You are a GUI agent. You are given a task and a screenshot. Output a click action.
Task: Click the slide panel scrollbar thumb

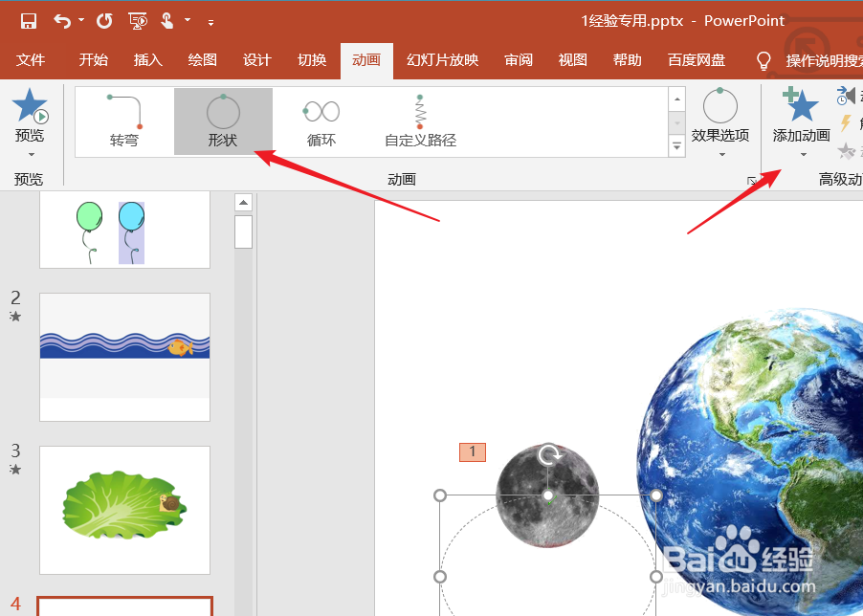click(243, 231)
